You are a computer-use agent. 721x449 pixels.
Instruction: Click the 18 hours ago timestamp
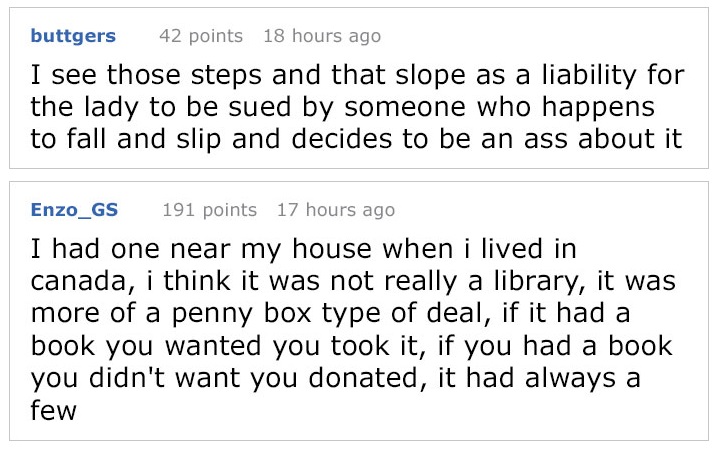(322, 36)
